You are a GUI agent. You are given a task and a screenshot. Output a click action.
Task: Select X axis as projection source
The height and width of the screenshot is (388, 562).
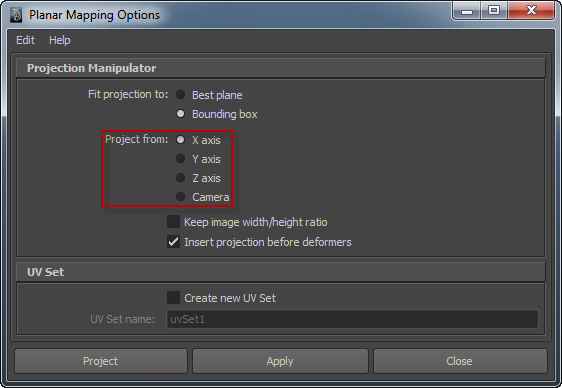coord(180,140)
